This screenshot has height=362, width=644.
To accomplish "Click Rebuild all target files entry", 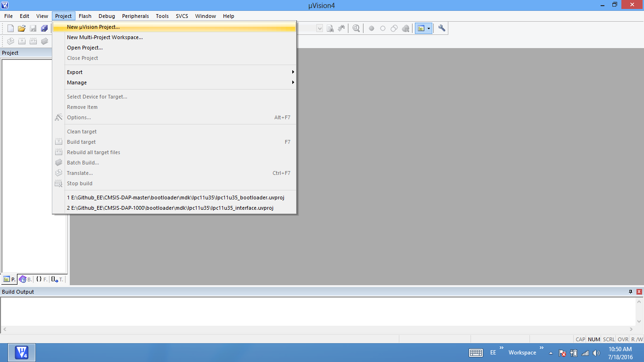I will [174, 152].
